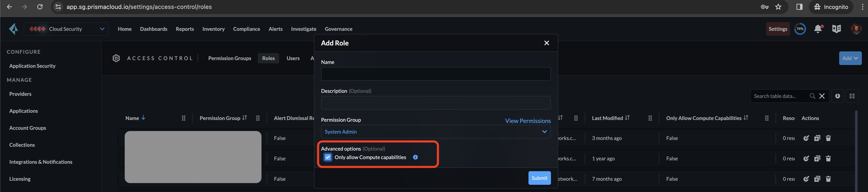Open the Compliance menu item

click(x=246, y=29)
